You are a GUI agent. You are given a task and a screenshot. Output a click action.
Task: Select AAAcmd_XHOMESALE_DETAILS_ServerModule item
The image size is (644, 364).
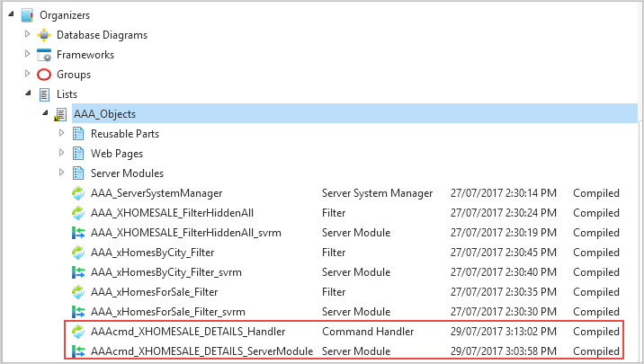click(201, 351)
